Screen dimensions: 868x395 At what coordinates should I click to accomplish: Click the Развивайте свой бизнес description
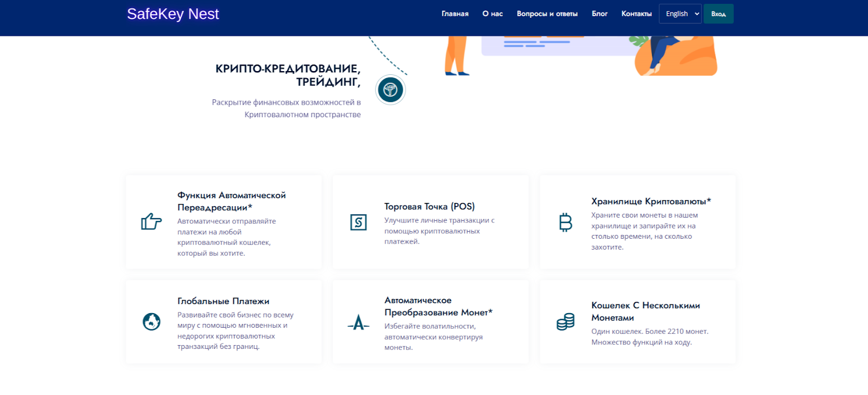235,330
